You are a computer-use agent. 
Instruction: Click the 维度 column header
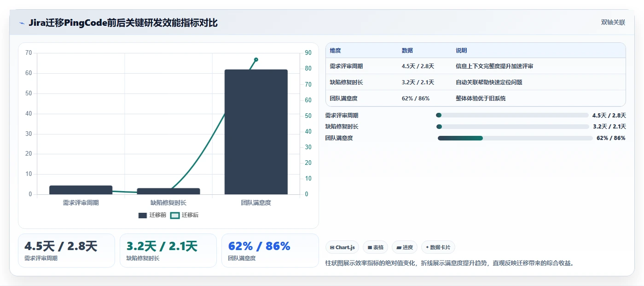point(336,51)
